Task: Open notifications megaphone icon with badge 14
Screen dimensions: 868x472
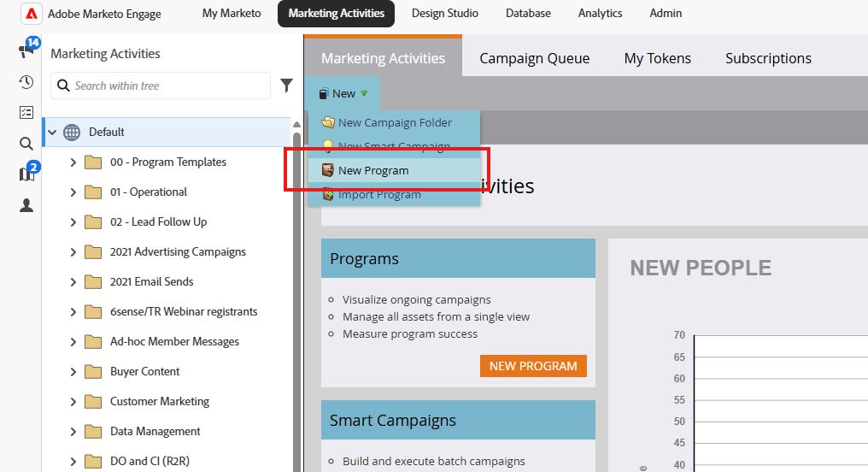Action: tap(26, 50)
